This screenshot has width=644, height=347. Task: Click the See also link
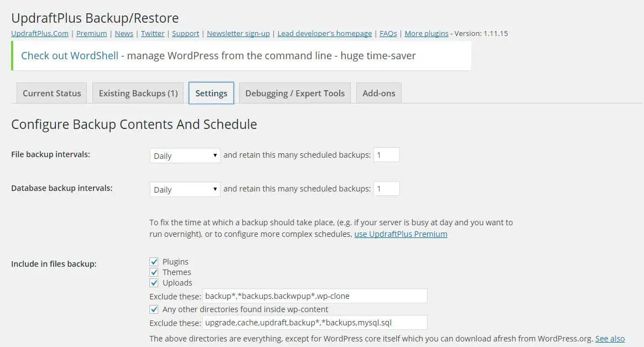click(610, 338)
